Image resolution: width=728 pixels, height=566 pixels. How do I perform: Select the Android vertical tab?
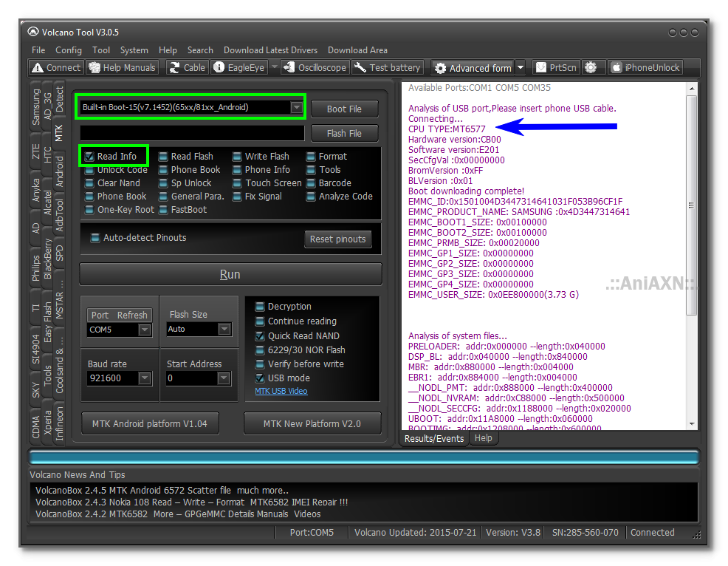tap(59, 171)
